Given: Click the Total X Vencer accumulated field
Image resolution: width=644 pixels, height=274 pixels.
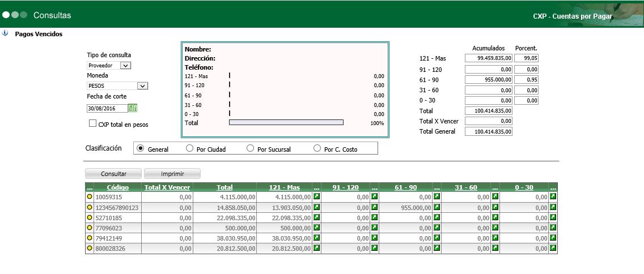Looking at the screenshot, I should point(489,121).
